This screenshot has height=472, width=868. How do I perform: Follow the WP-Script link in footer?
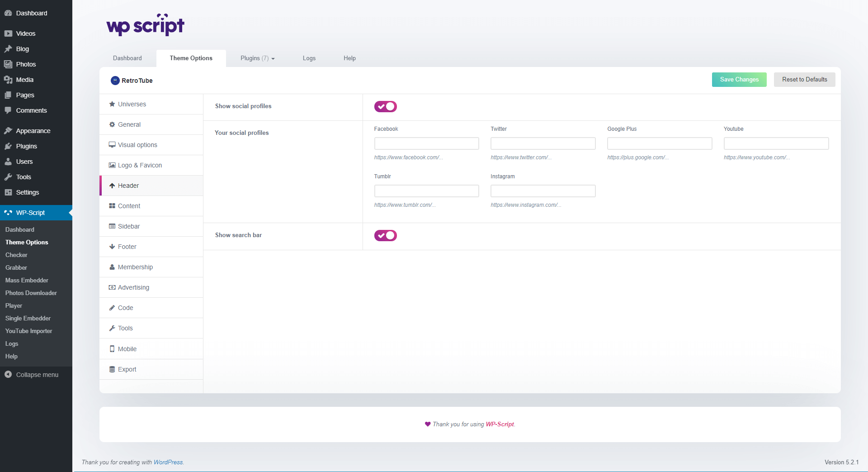500,424
